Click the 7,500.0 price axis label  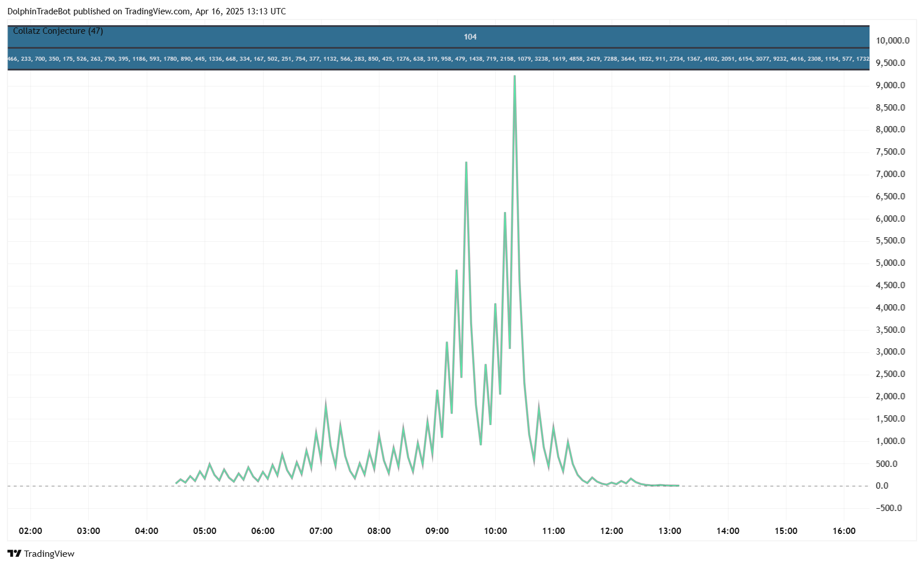[890, 152]
